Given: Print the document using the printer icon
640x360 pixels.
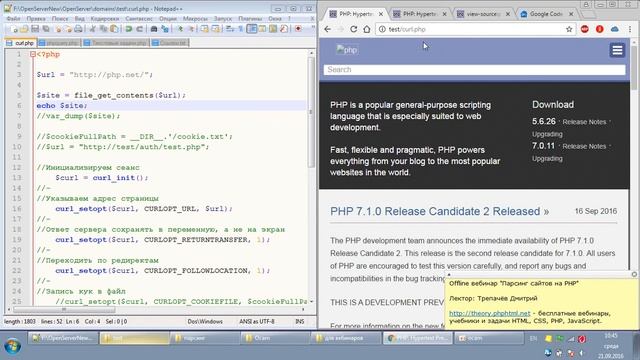Looking at the screenshot, I should pyautogui.click(x=79, y=29).
